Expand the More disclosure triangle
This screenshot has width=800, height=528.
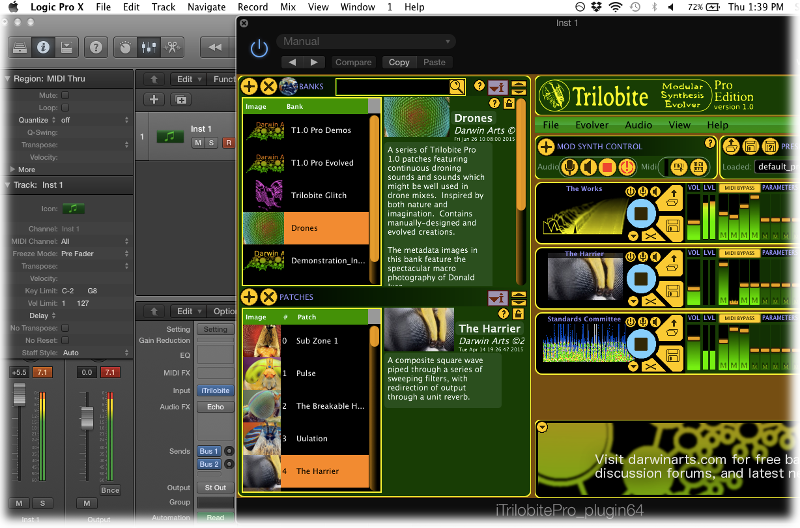tap(12, 169)
